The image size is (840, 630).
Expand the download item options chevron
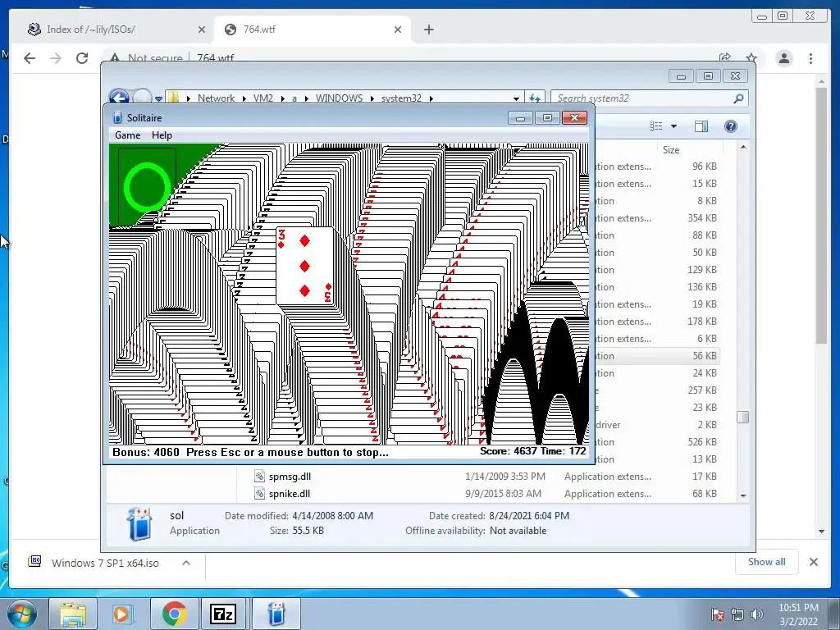[186, 563]
